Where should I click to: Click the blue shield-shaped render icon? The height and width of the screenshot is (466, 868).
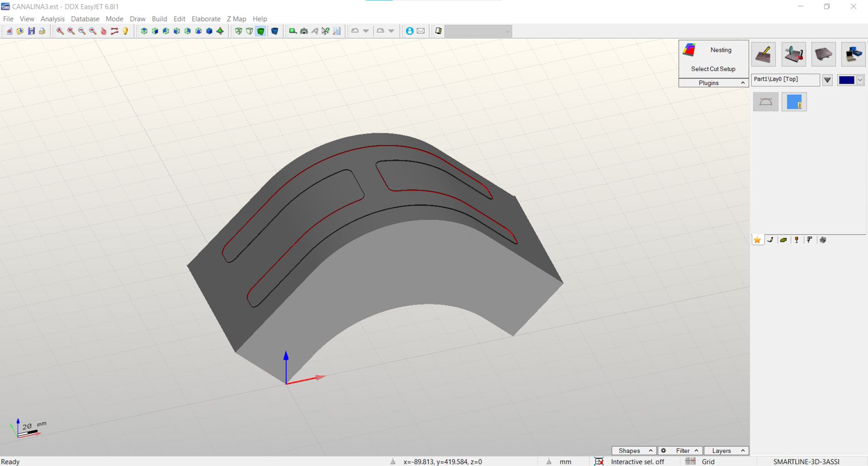[275, 31]
